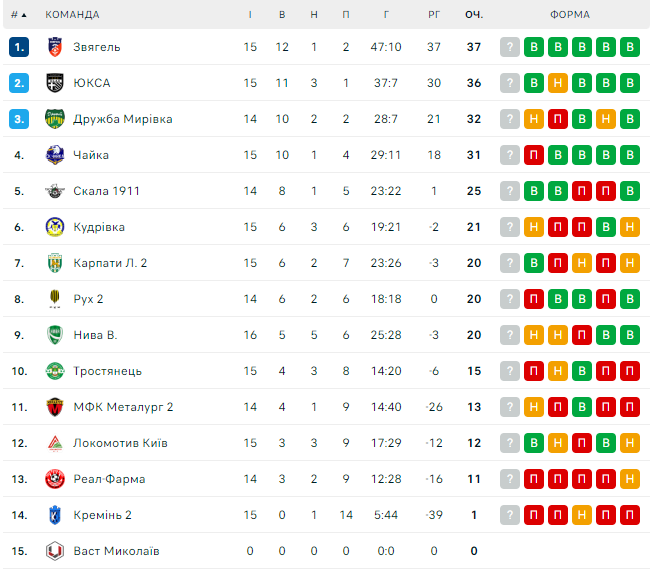
Task: Open the Васт Миколаїв team link
Action: [116, 551]
